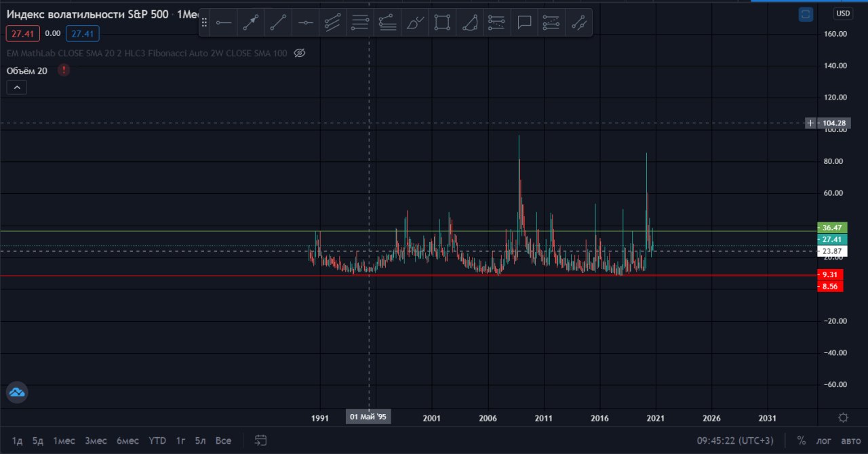The width and height of the screenshot is (868, 454).
Task: Select the trend-based Fib extension tool
Action: [387, 22]
